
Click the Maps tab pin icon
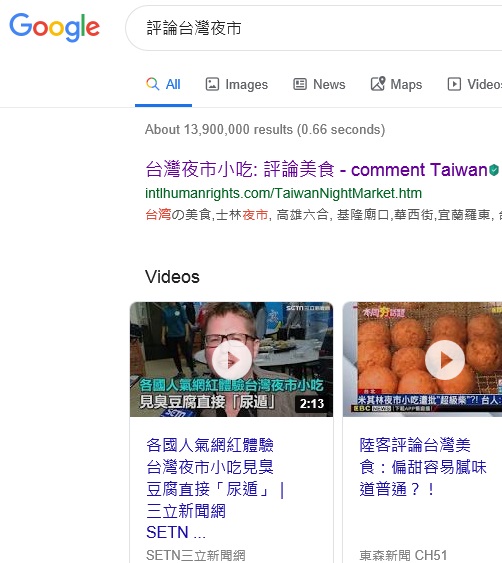[378, 84]
